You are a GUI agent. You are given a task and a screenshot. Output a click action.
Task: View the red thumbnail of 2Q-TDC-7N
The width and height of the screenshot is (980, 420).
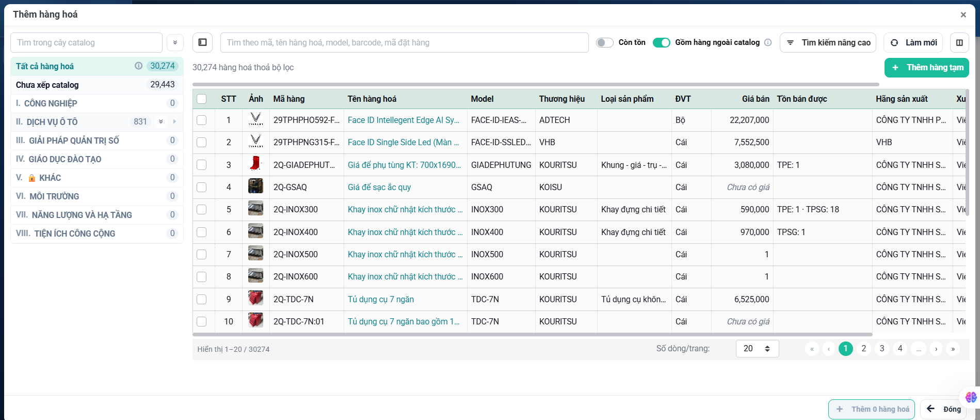pyautogui.click(x=255, y=299)
